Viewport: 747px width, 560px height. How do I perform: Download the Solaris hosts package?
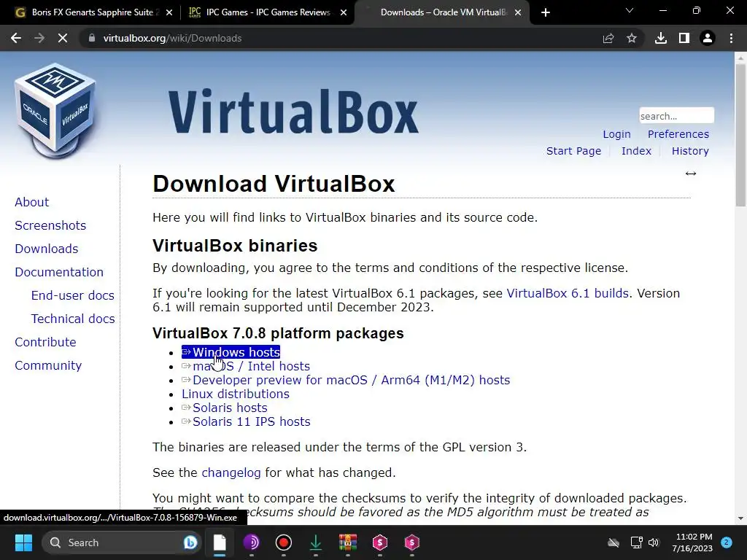click(x=225, y=408)
